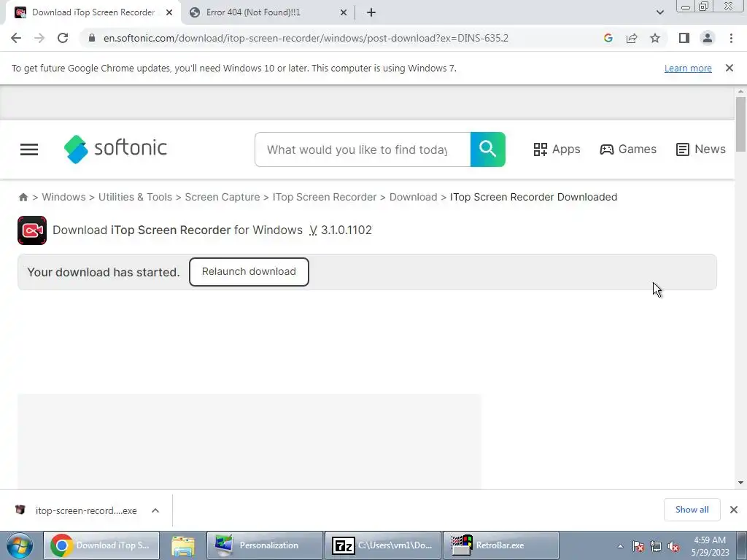Viewport: 747px width, 560px height.
Task: Go back using browser back arrow
Action: (16, 38)
